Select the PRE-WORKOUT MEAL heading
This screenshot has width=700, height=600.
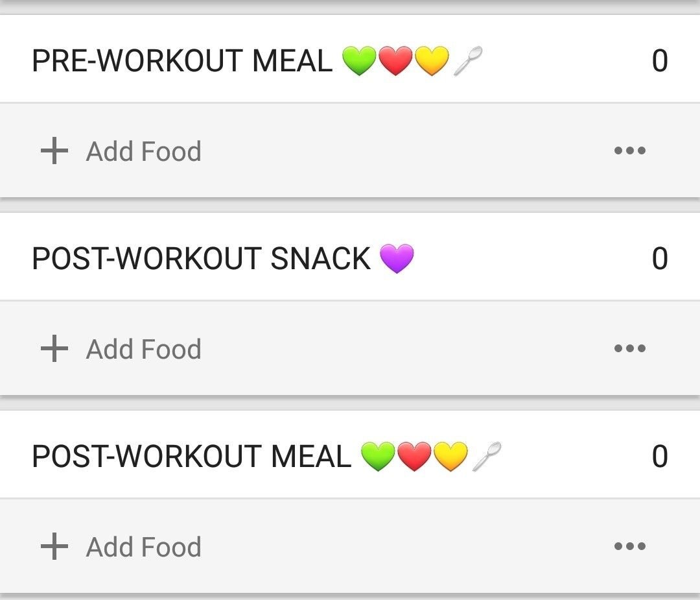(x=181, y=62)
